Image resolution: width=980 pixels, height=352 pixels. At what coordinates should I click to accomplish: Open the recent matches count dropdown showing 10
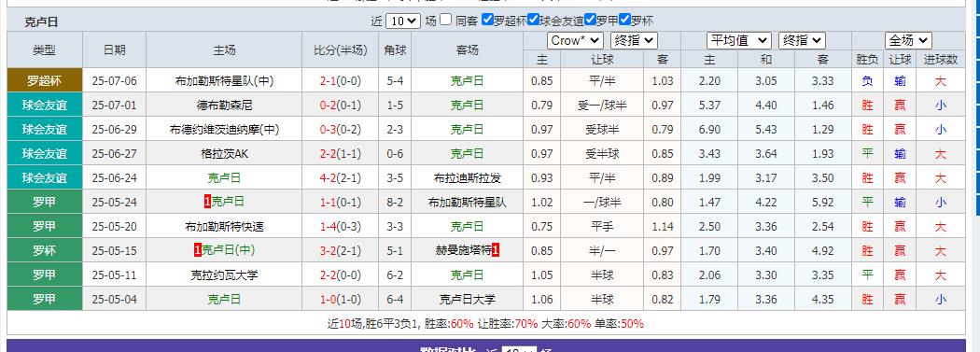point(403,21)
